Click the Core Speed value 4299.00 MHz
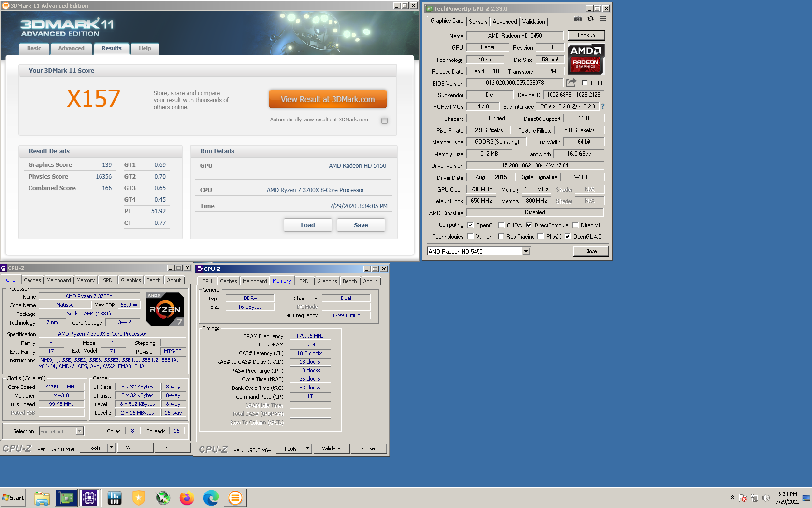The width and height of the screenshot is (812, 508). [61, 387]
